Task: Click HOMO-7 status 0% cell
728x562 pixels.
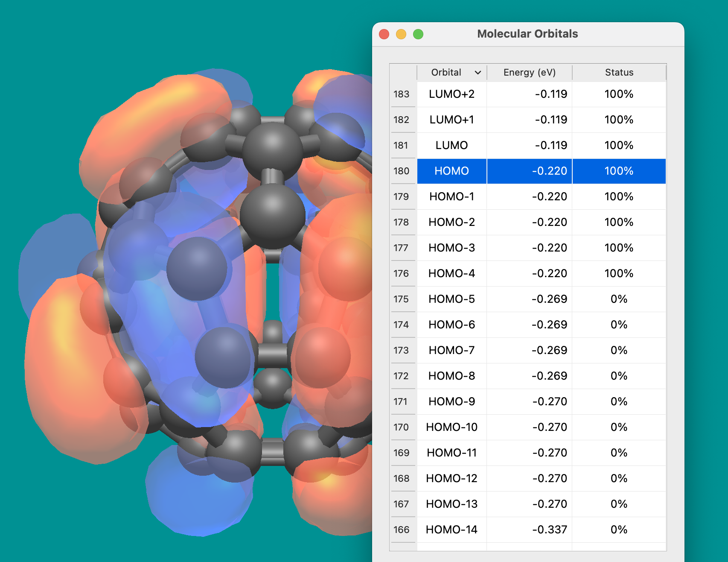Action: point(619,351)
